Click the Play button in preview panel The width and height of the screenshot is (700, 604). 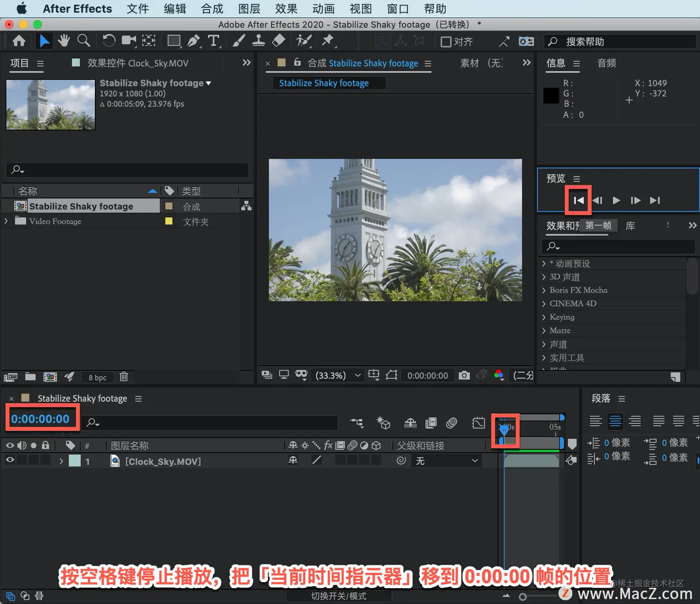tap(616, 200)
